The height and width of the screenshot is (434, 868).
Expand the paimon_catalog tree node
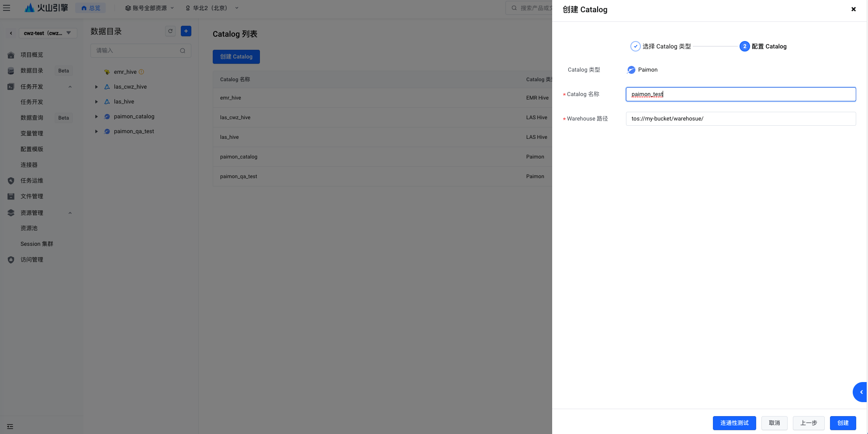(x=97, y=117)
